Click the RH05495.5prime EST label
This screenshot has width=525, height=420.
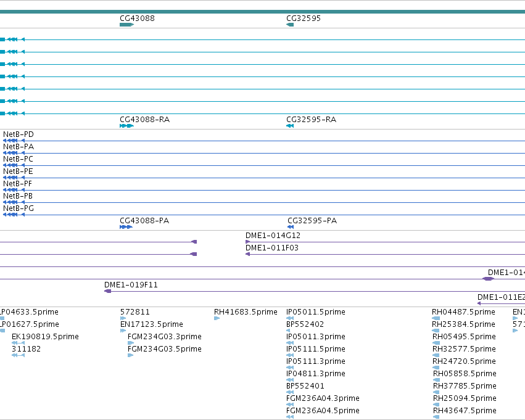[x=464, y=337]
